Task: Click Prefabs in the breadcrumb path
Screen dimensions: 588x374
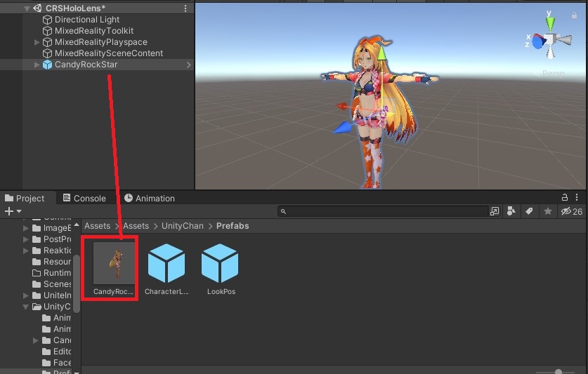Action: pyautogui.click(x=233, y=226)
